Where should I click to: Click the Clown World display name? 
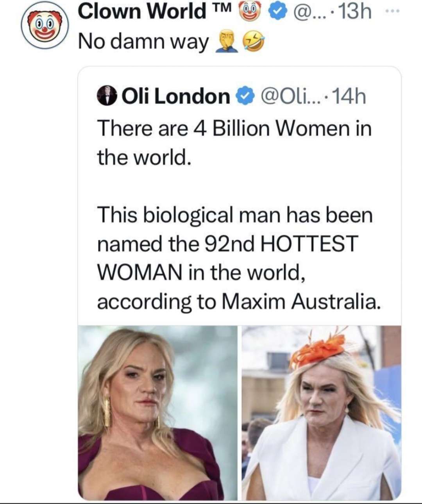[x=142, y=11]
